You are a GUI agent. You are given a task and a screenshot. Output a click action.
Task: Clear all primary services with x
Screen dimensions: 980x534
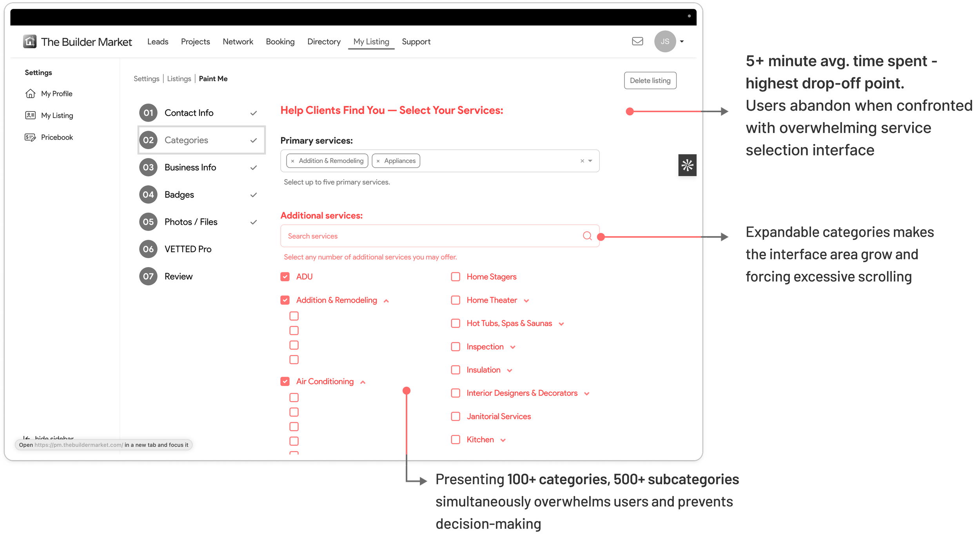(582, 161)
